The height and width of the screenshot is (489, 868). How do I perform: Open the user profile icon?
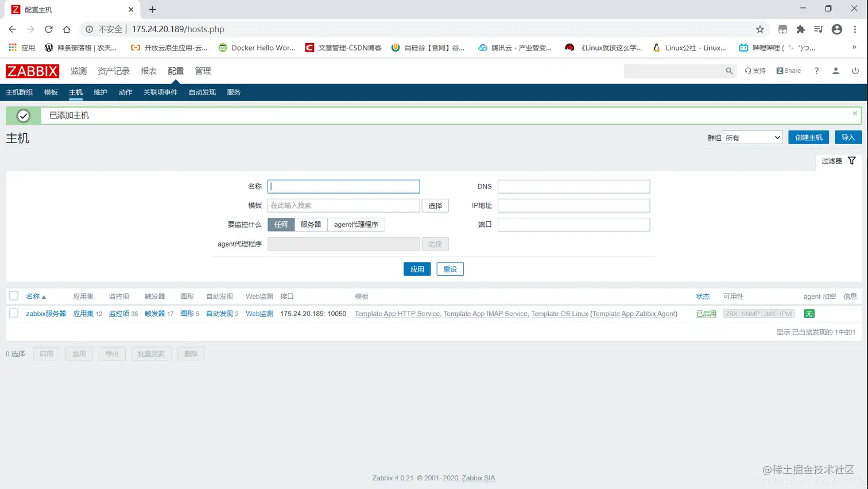(x=836, y=71)
